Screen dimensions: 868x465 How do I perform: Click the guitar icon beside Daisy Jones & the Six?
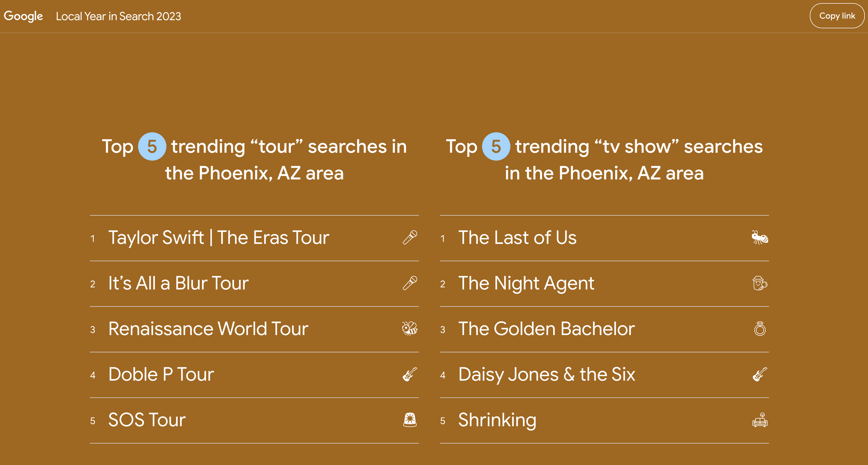760,374
